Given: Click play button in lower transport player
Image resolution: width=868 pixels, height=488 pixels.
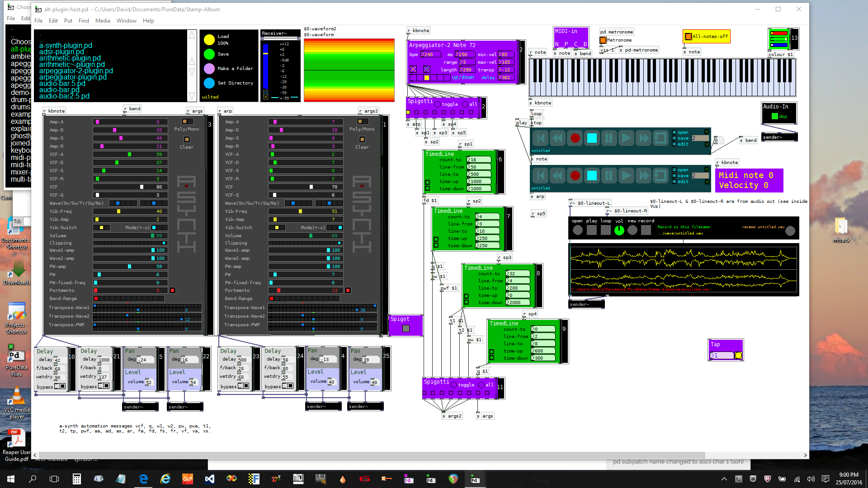Looking at the screenshot, I should pyautogui.click(x=626, y=175).
